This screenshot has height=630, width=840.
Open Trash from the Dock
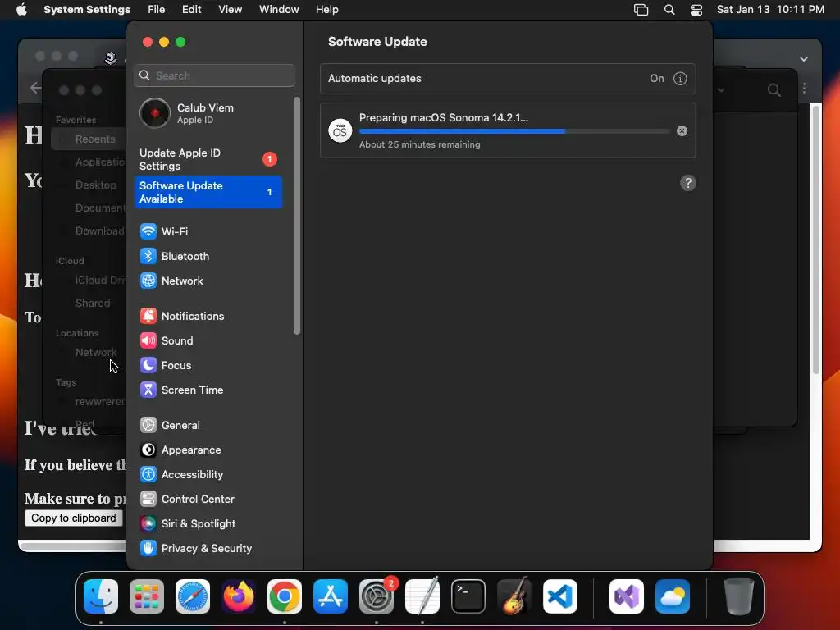click(x=739, y=596)
